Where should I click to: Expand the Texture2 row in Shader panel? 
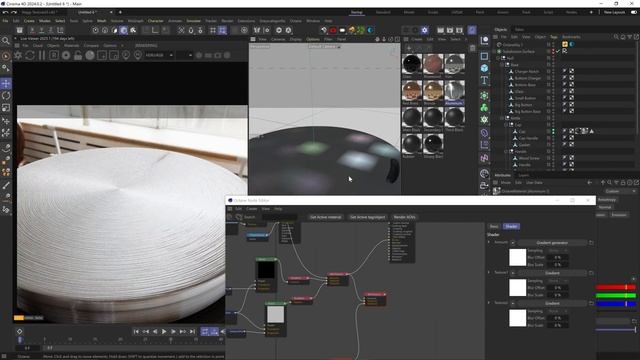489,303
